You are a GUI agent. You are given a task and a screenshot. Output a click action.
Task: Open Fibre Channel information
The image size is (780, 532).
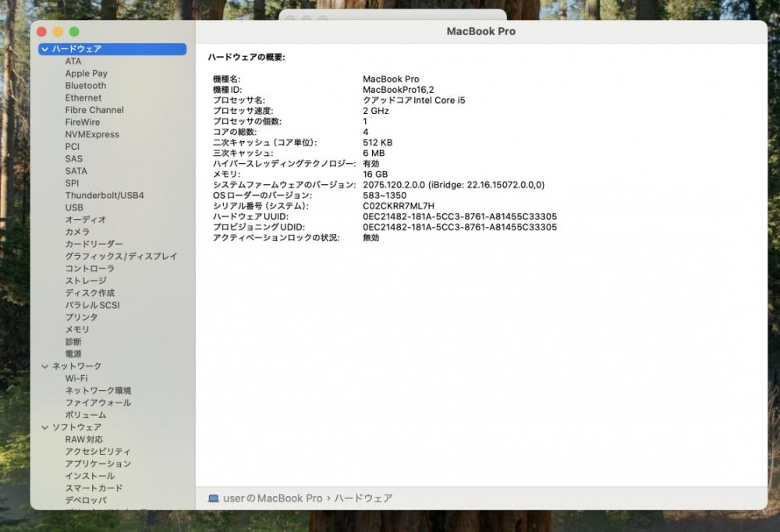(94, 110)
